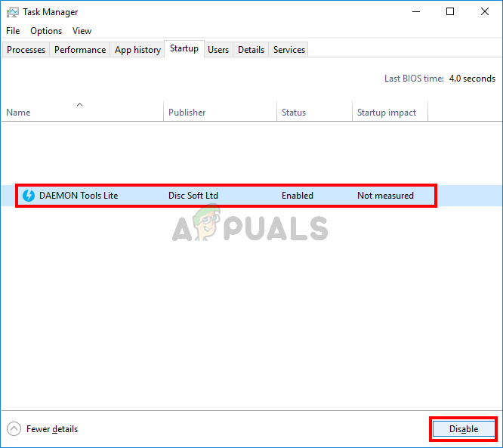503x448 pixels.
Task: Switch to the Processes tab
Action: [x=26, y=50]
